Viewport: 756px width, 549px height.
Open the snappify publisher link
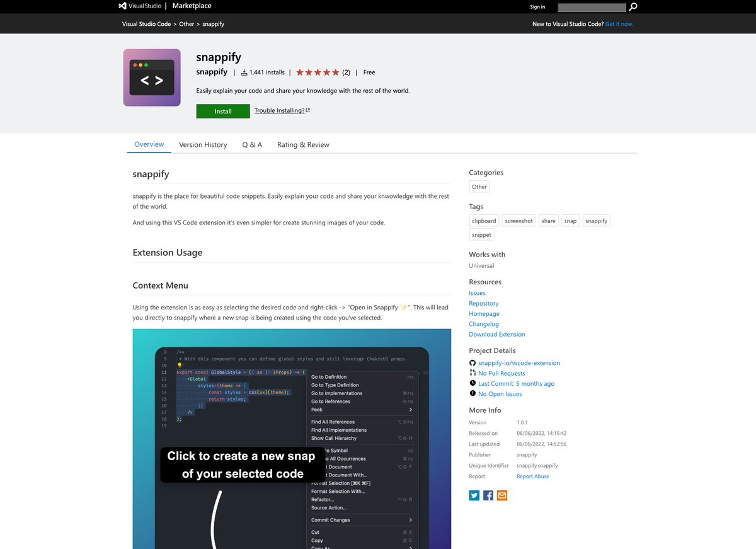coord(212,72)
